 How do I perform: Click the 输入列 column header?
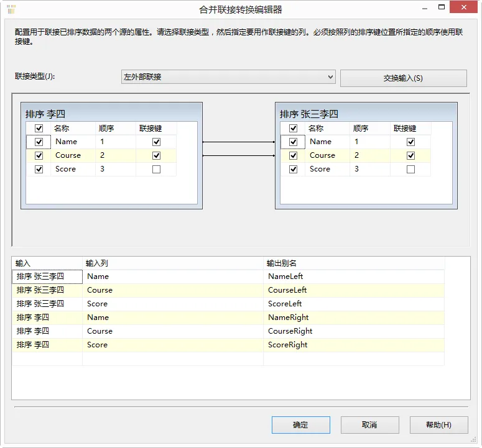pyautogui.click(x=173, y=263)
